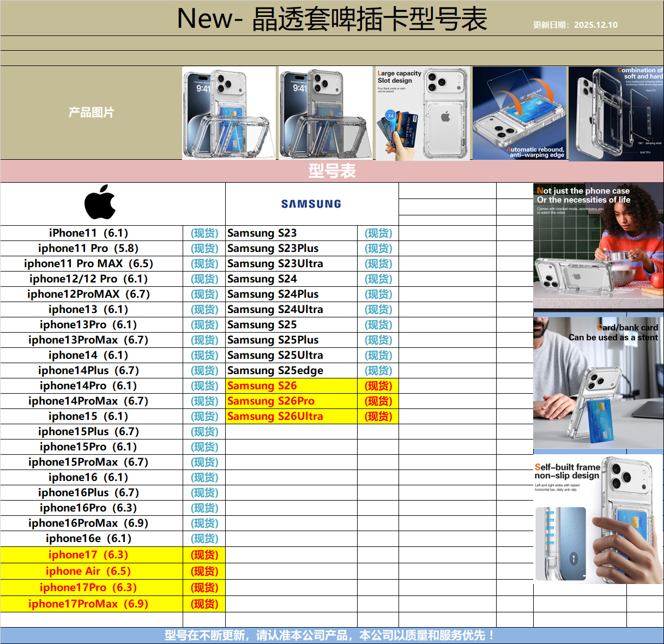Select the iphone13ProMax (6.7) cell
This screenshot has height=644, width=664.
(92, 340)
